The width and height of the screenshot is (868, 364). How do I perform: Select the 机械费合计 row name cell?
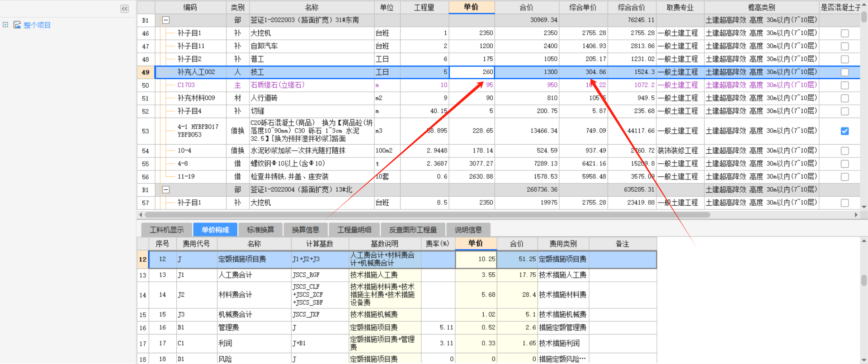click(254, 315)
